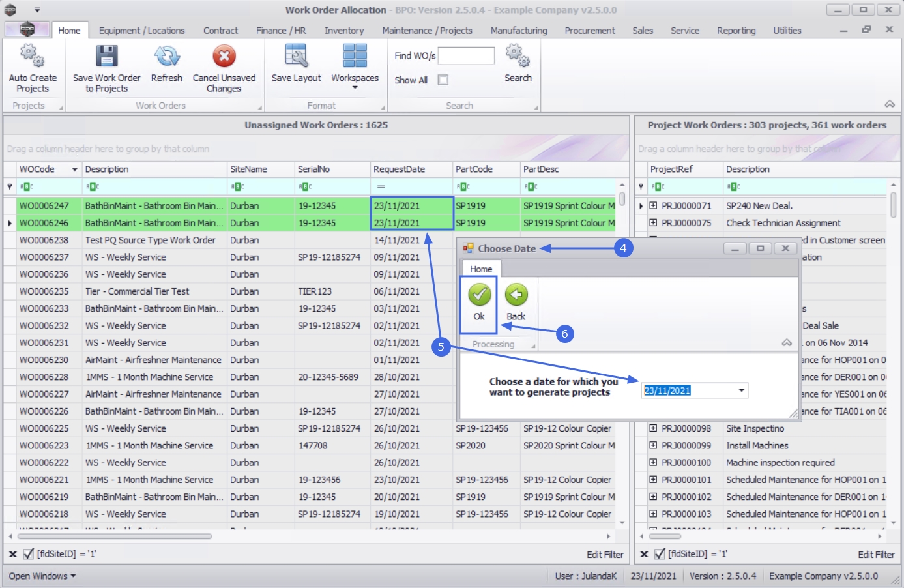904x588 pixels.
Task: Click the Save Layout icon
Action: coord(296,57)
